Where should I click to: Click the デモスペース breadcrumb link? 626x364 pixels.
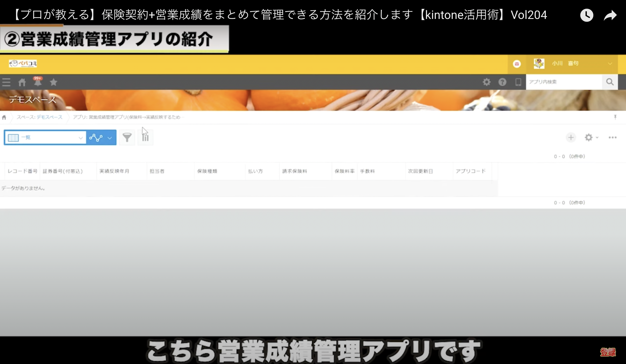tap(49, 117)
